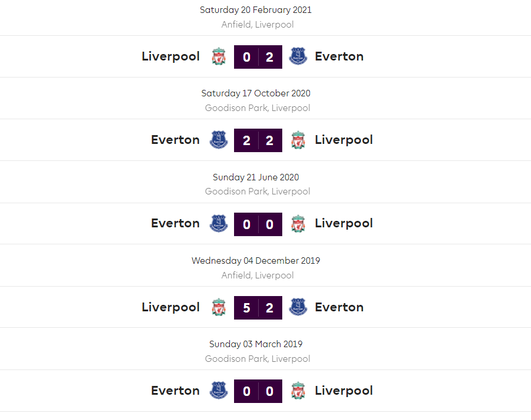The width and height of the screenshot is (531, 420).
Task: Click Liverpool crest in 03 March 2019 match
Action: pos(298,391)
